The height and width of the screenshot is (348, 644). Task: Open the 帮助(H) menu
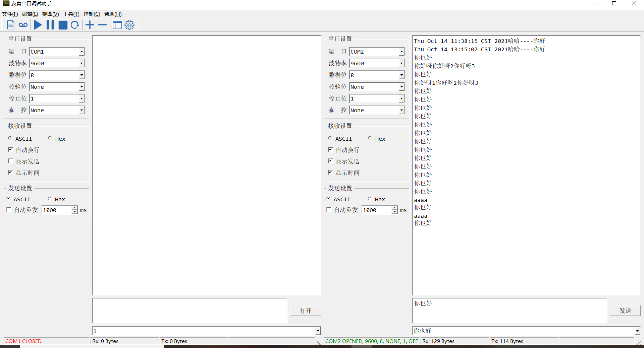tap(113, 14)
